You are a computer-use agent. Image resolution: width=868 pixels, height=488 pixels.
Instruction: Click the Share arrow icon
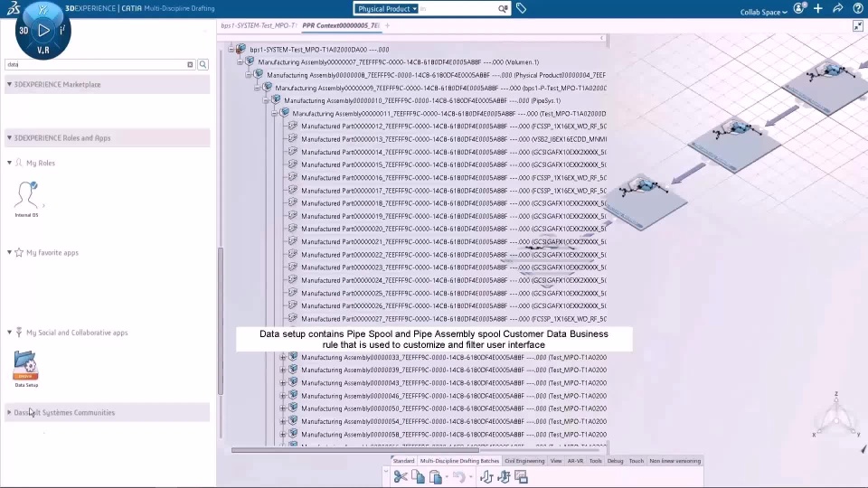837,8
